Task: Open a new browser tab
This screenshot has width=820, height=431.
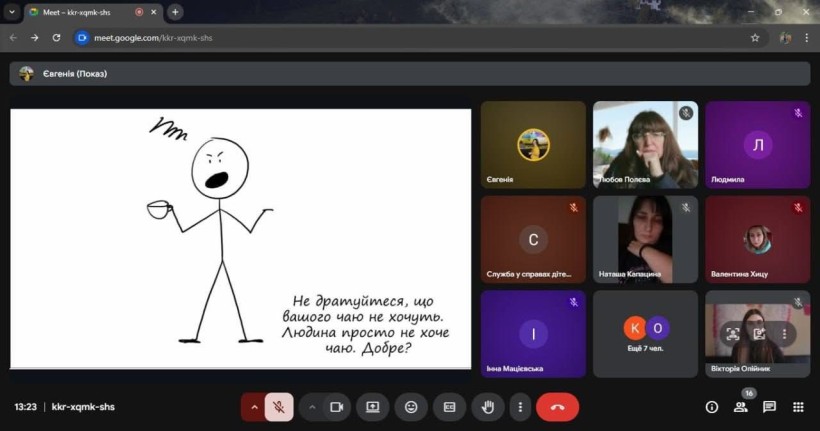Action: [x=176, y=12]
